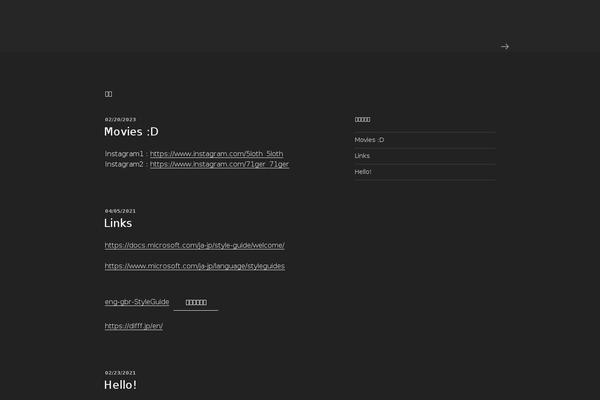600x400 pixels.
Task: Click the 02/20/2023 post date
Action: [x=120, y=119]
